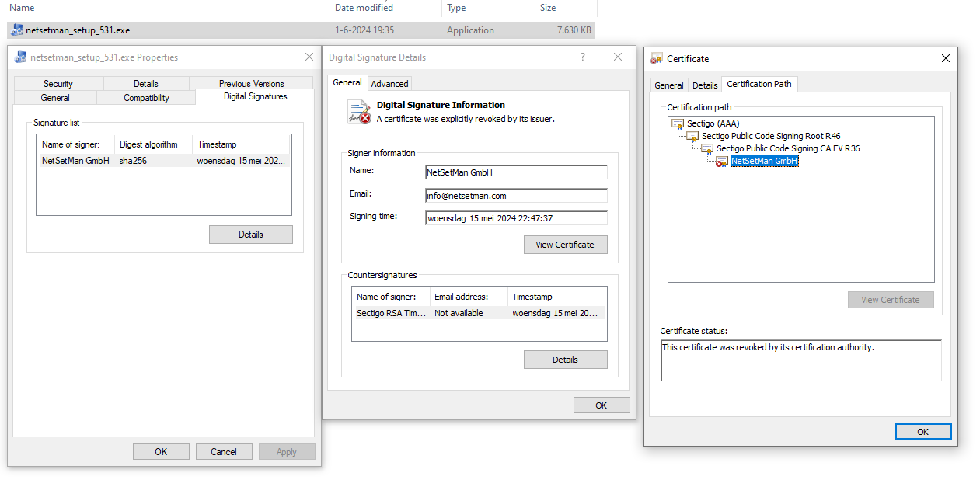The image size is (980, 480).
Task: Click Cancel in the Properties dialog
Action: [x=224, y=452]
